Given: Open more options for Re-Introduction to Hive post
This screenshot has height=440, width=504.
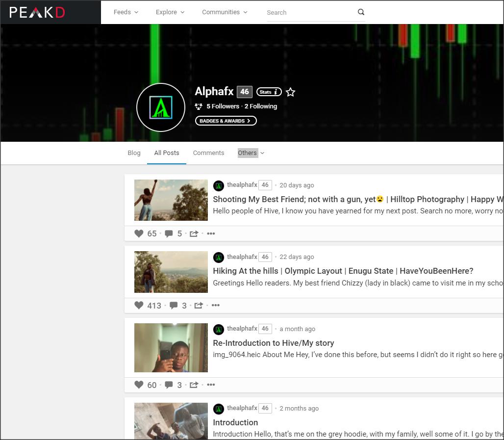Looking at the screenshot, I should 211,385.
